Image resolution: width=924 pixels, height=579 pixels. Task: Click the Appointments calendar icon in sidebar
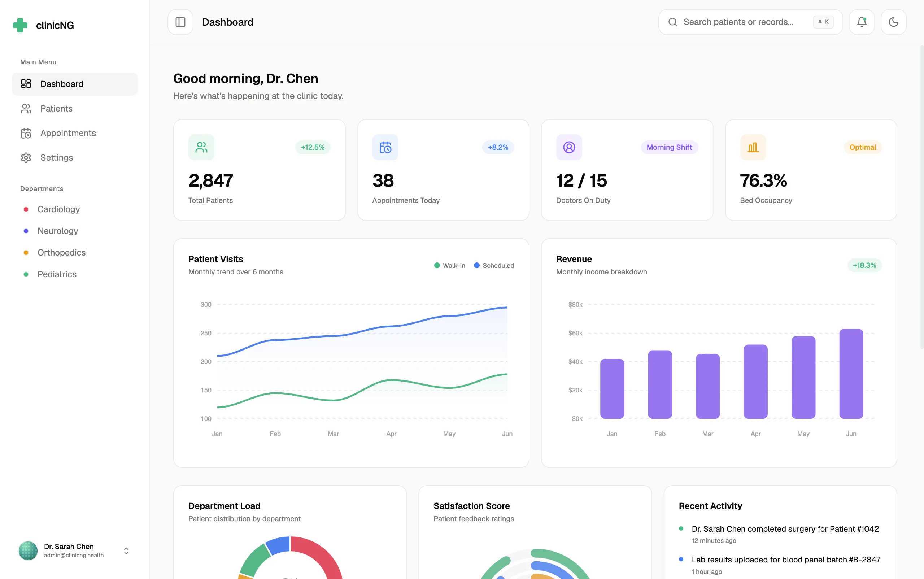pyautogui.click(x=26, y=133)
